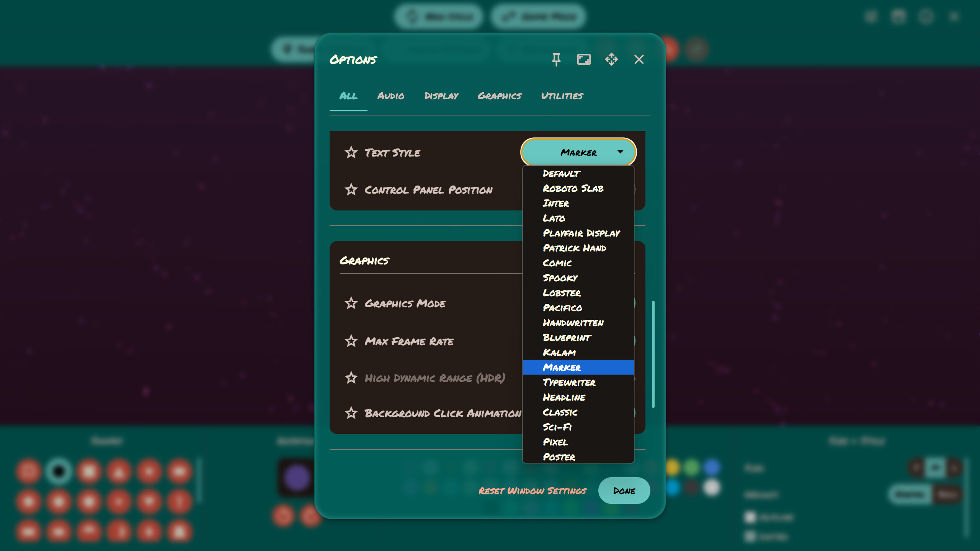Viewport: 980px width, 551px height.
Task: Click the move window icon in Options titlebar
Action: click(611, 59)
